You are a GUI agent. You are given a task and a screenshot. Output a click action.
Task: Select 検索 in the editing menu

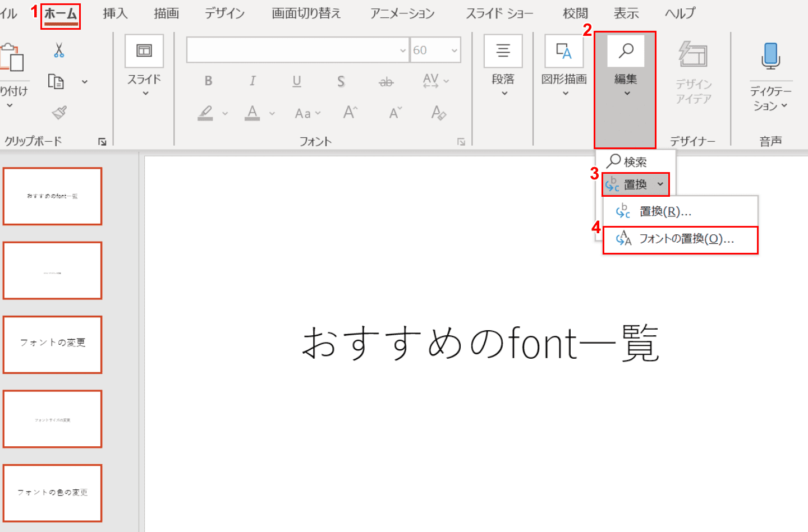tap(627, 162)
